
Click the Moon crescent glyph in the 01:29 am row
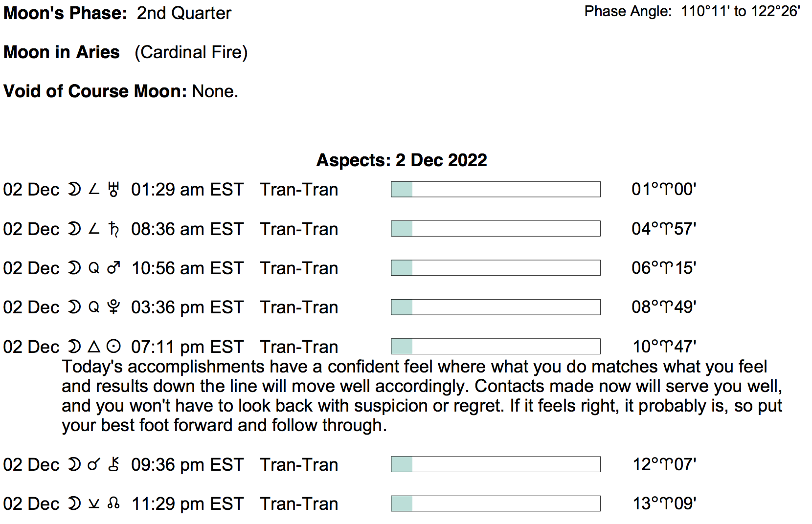click(74, 190)
